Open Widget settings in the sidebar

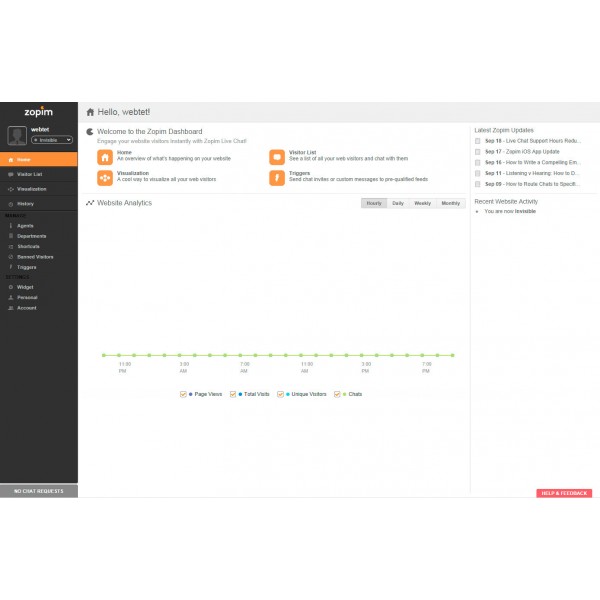[25, 287]
